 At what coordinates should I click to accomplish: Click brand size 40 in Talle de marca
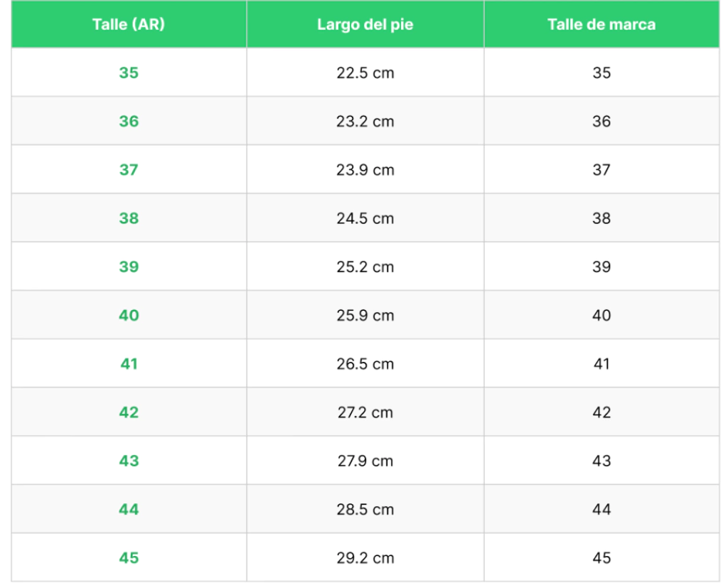601,315
